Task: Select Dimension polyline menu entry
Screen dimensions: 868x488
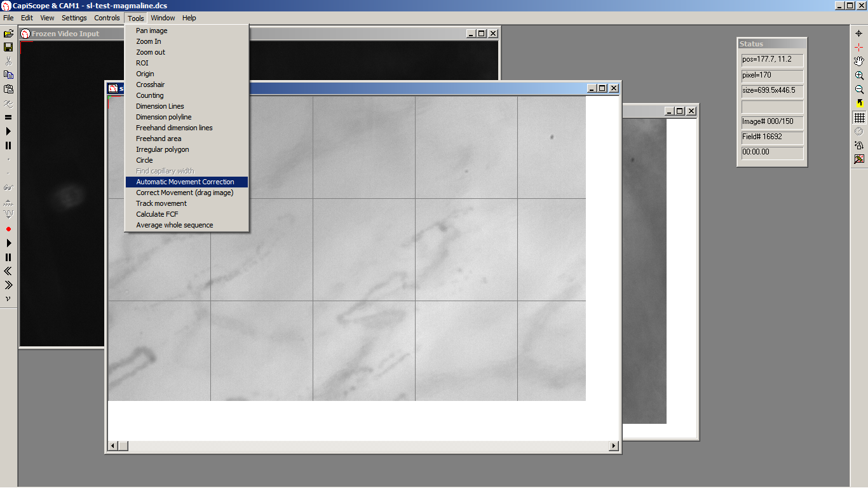Action: coord(186,117)
